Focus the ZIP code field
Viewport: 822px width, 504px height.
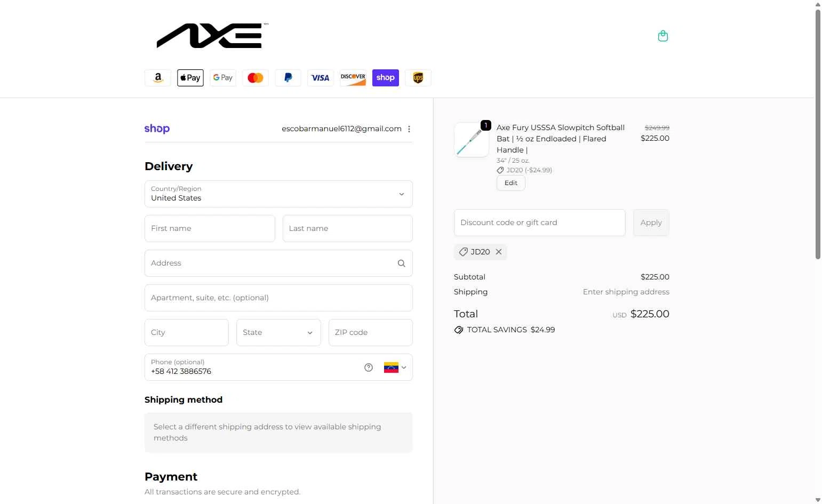[x=371, y=333]
